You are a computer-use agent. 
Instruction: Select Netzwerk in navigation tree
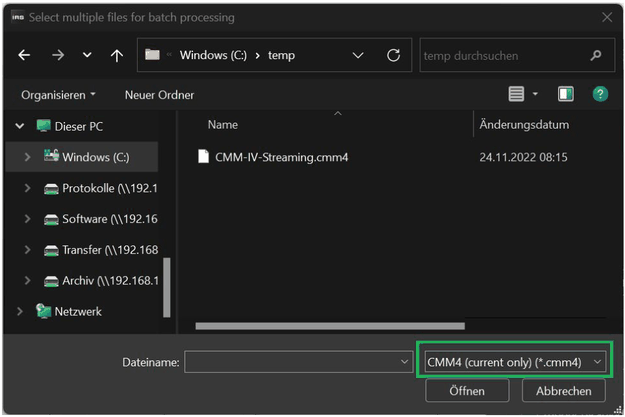69,311
